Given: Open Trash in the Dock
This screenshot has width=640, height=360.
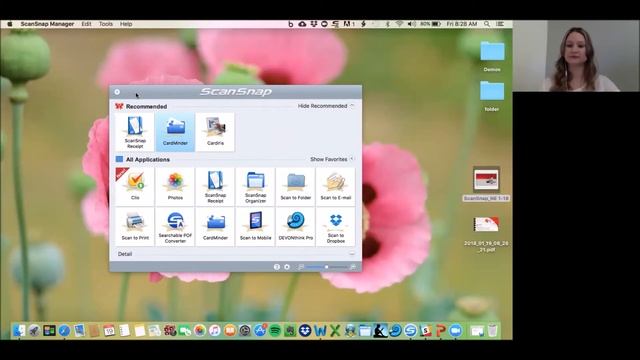Looking at the screenshot, I should click(493, 331).
